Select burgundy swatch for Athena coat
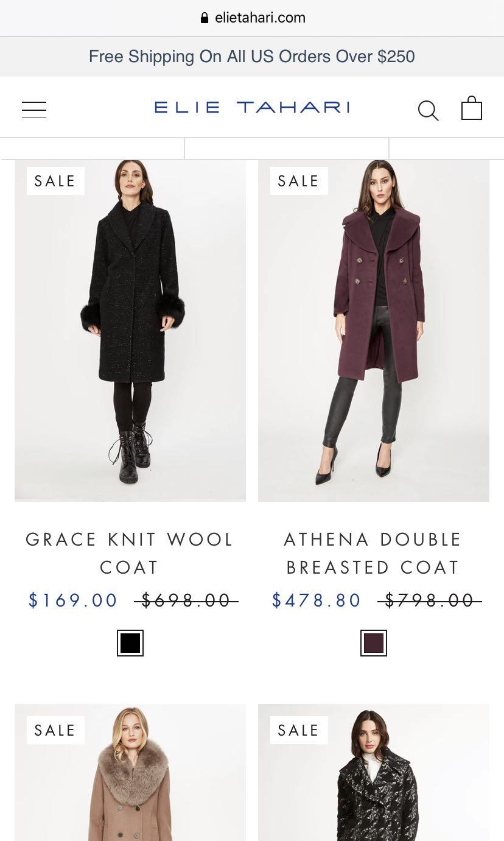This screenshot has height=841, width=504. pyautogui.click(x=374, y=643)
